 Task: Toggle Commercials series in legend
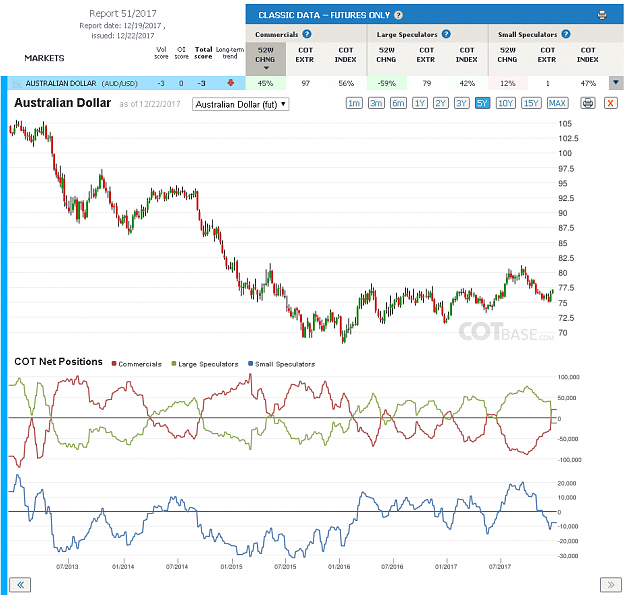click(137, 364)
